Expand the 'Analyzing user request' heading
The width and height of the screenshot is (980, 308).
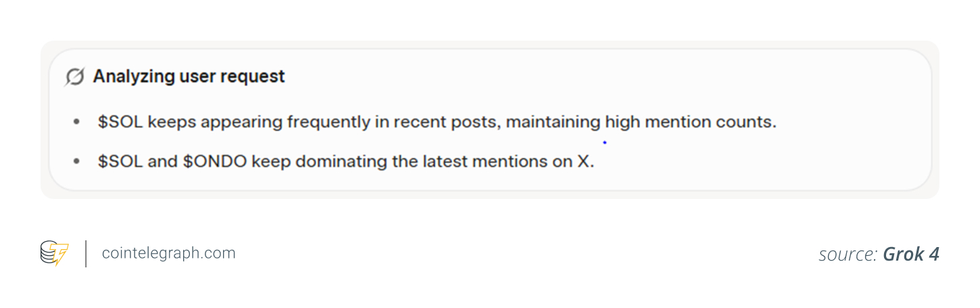coord(189,76)
